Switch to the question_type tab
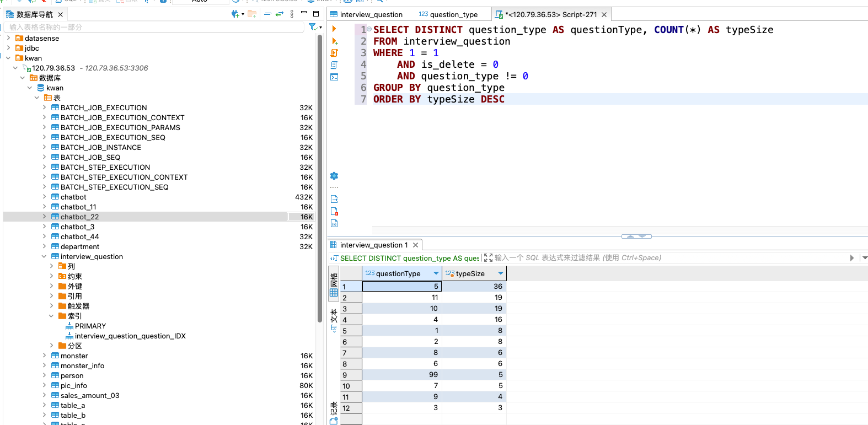This screenshot has height=425, width=868. 448,14
